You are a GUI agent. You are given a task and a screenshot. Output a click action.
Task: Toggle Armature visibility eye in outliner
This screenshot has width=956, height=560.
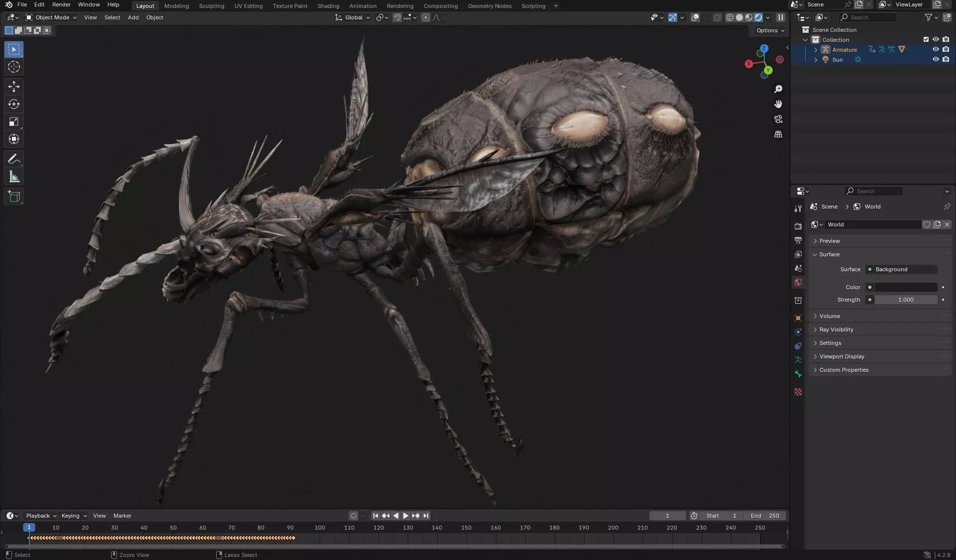(x=936, y=49)
